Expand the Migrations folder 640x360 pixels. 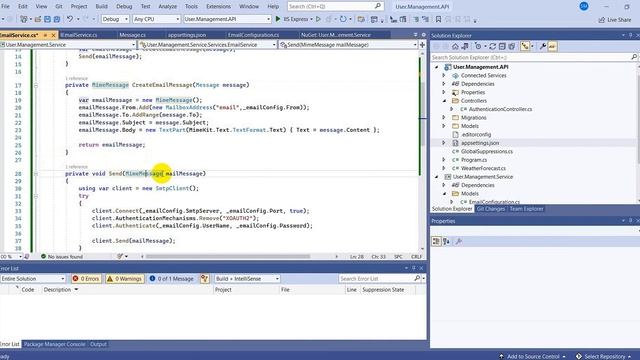(x=444, y=118)
